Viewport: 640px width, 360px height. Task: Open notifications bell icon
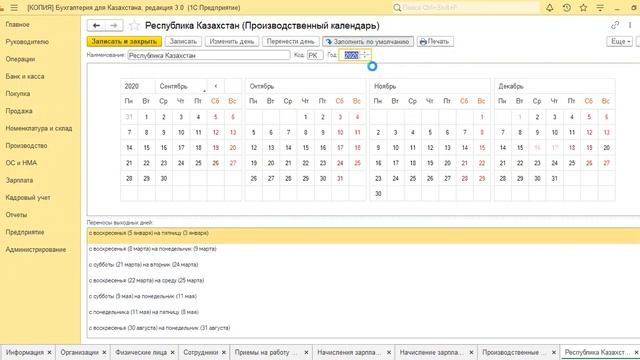(550, 7)
